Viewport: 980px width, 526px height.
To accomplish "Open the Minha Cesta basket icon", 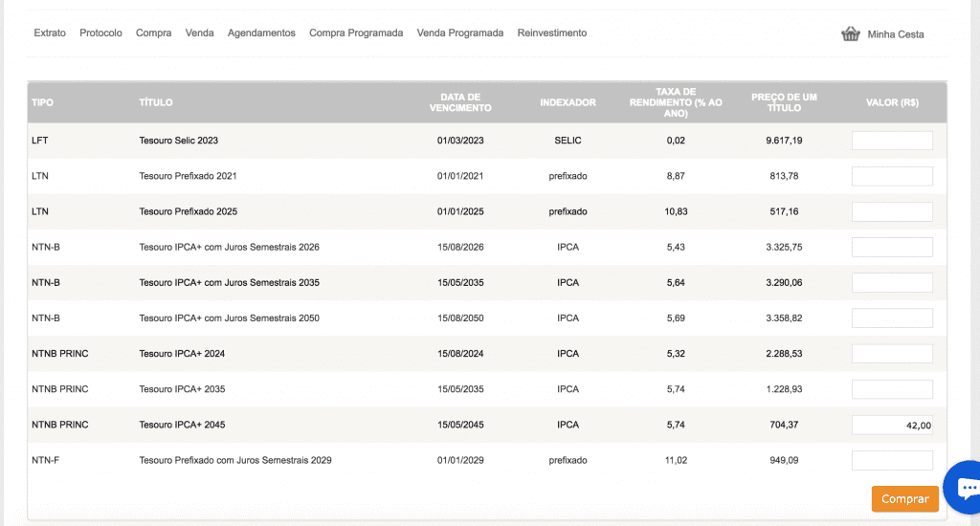I will (851, 33).
